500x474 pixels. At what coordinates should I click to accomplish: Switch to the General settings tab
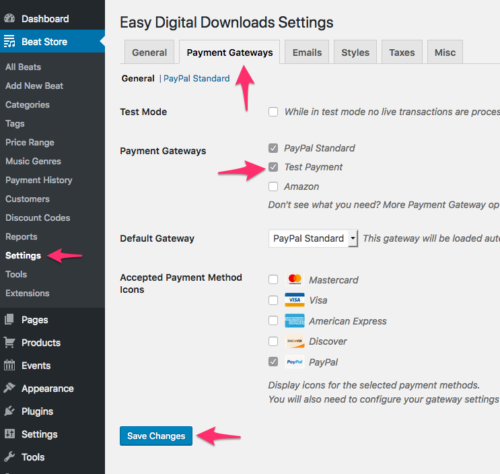149,52
